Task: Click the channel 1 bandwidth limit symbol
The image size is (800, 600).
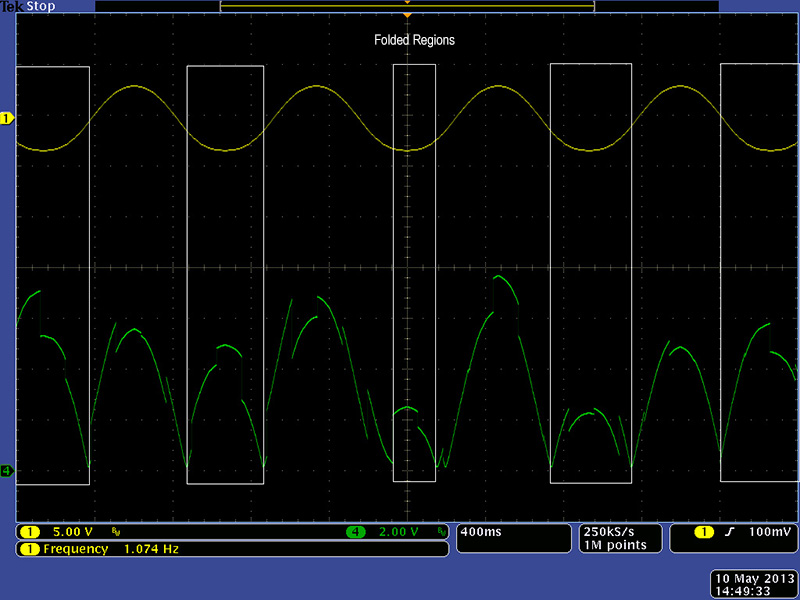Action: click(116, 532)
